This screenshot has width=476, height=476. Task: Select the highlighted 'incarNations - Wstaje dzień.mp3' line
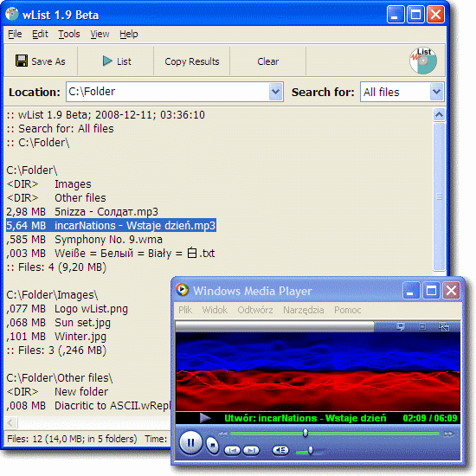click(111, 226)
